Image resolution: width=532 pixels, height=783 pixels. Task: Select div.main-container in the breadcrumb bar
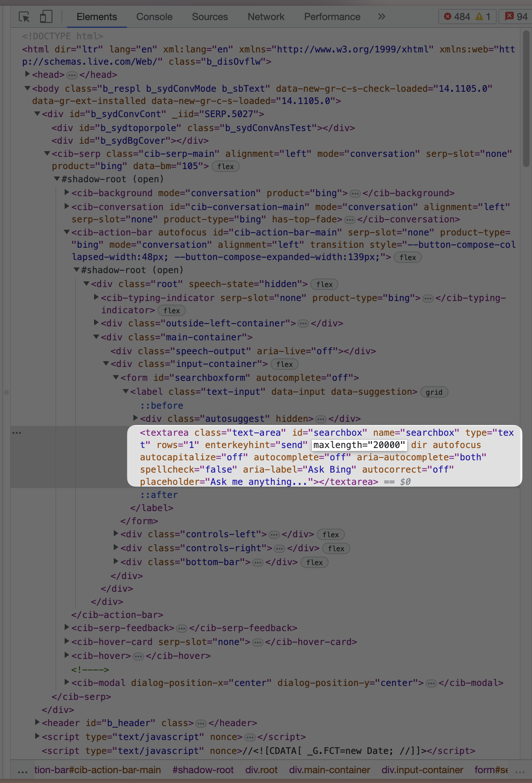click(329, 770)
